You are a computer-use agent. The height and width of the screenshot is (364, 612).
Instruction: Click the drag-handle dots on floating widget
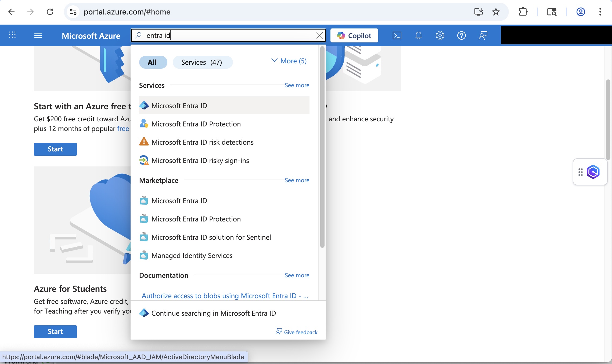pyautogui.click(x=580, y=172)
